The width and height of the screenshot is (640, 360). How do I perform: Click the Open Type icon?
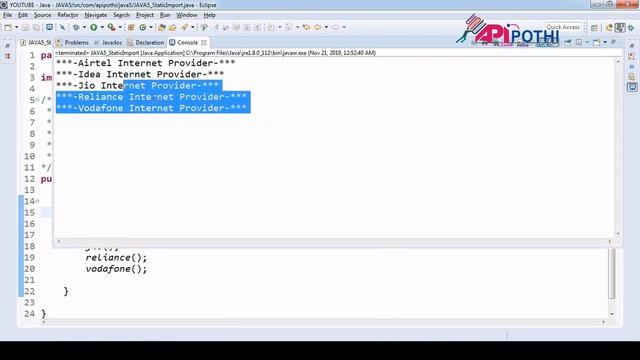pyautogui.click(x=162, y=27)
